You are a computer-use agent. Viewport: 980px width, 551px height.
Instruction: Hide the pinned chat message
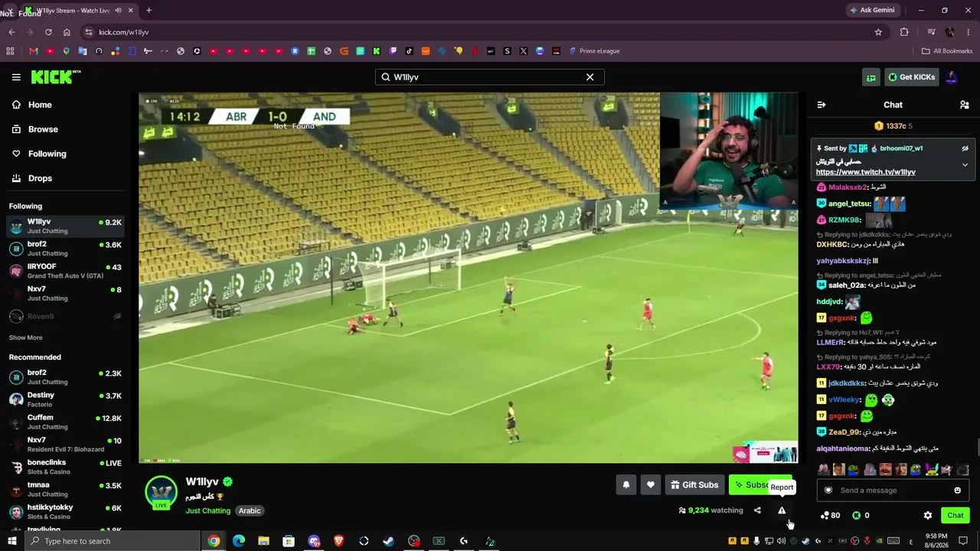965,148
